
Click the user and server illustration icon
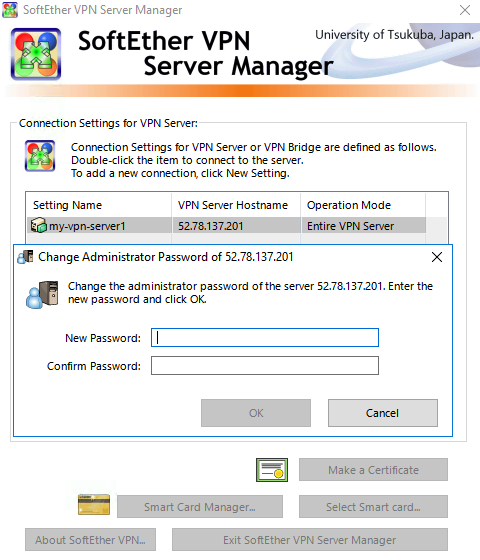coord(42,295)
